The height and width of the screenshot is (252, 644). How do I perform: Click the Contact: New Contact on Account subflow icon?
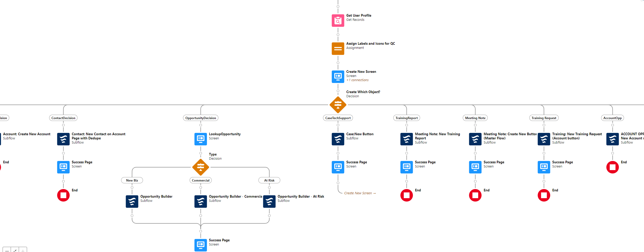63,139
